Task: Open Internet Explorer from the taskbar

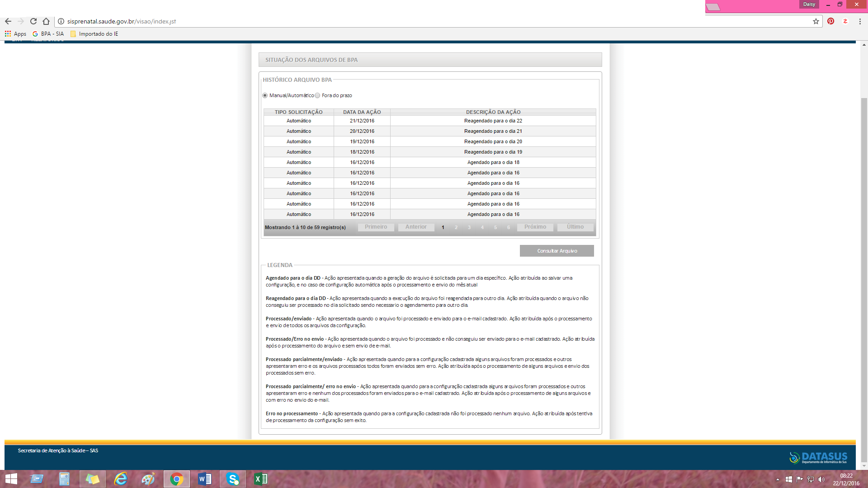Action: tap(121, 479)
